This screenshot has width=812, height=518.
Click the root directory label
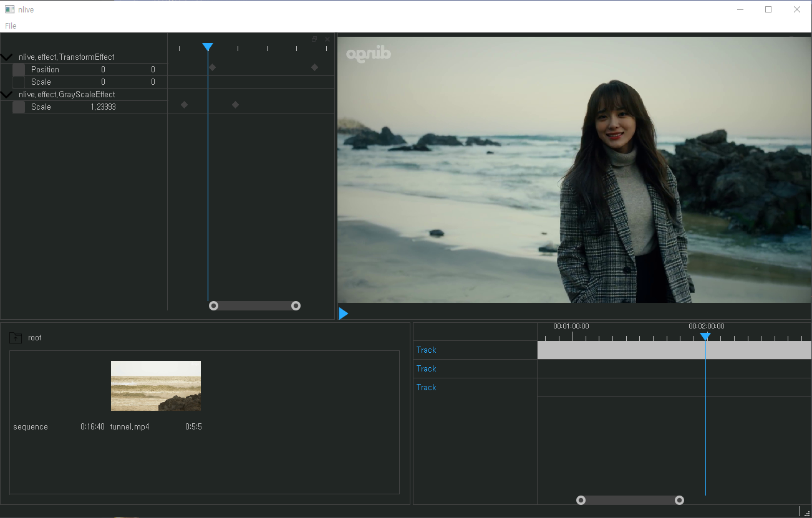tap(35, 338)
